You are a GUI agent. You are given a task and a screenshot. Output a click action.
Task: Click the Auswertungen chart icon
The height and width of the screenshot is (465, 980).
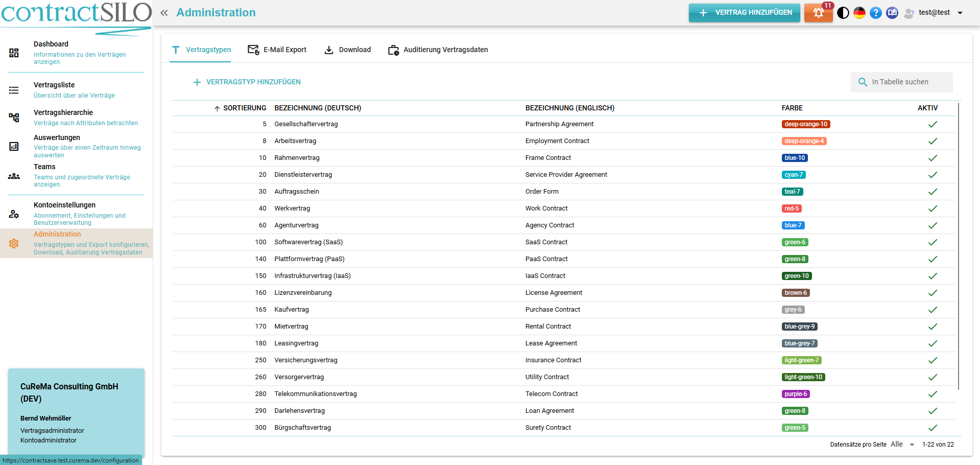coord(14,147)
